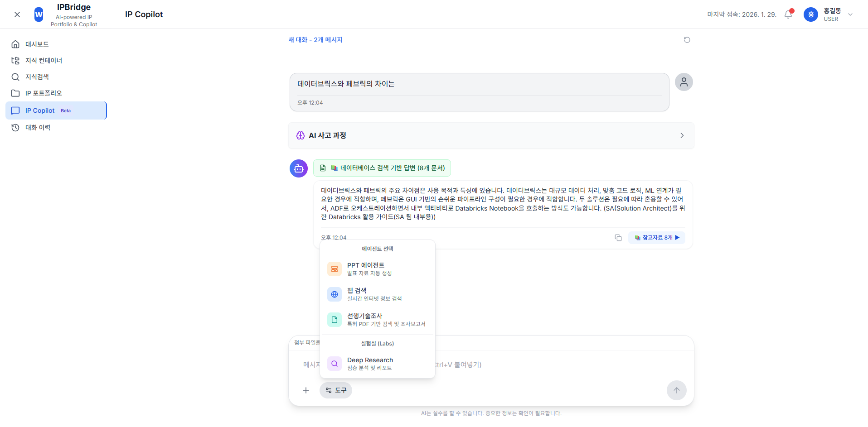Image resolution: width=868 pixels, height=427 pixels.
Task: Toggle the 도구 tools menu button
Action: point(336,390)
